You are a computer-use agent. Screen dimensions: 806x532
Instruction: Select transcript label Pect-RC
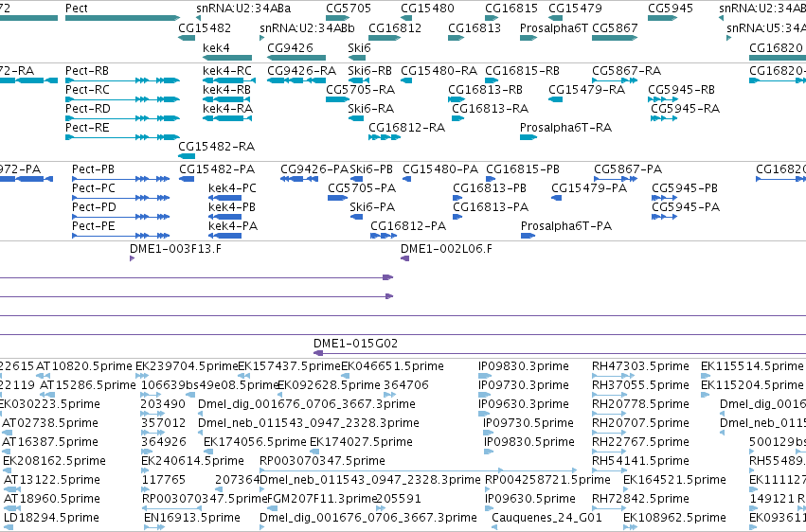[x=87, y=90]
